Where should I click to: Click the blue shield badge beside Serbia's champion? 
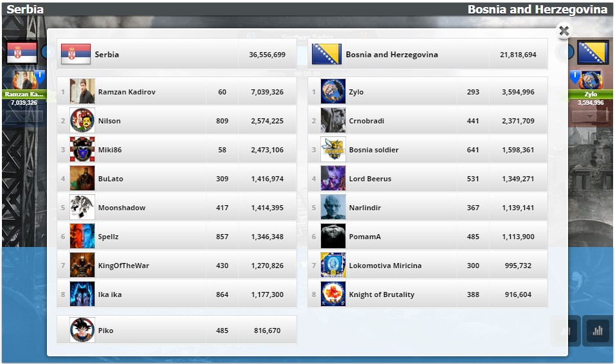pos(40,77)
